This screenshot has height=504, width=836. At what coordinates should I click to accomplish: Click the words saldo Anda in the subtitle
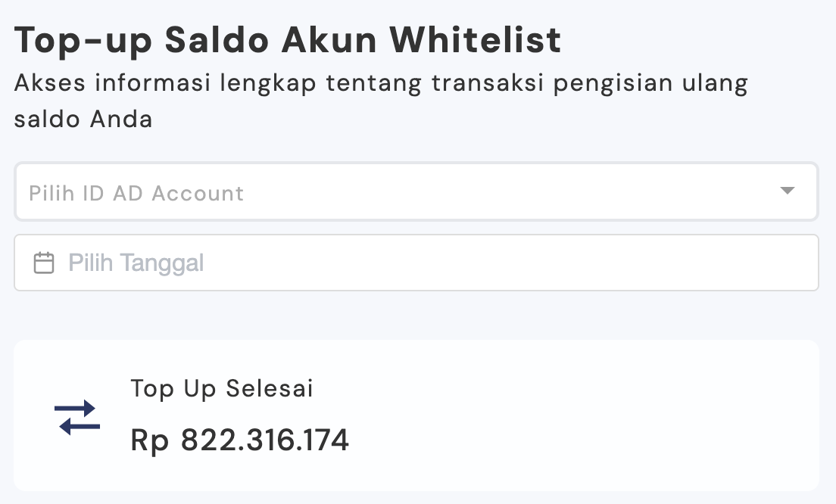[x=83, y=120]
